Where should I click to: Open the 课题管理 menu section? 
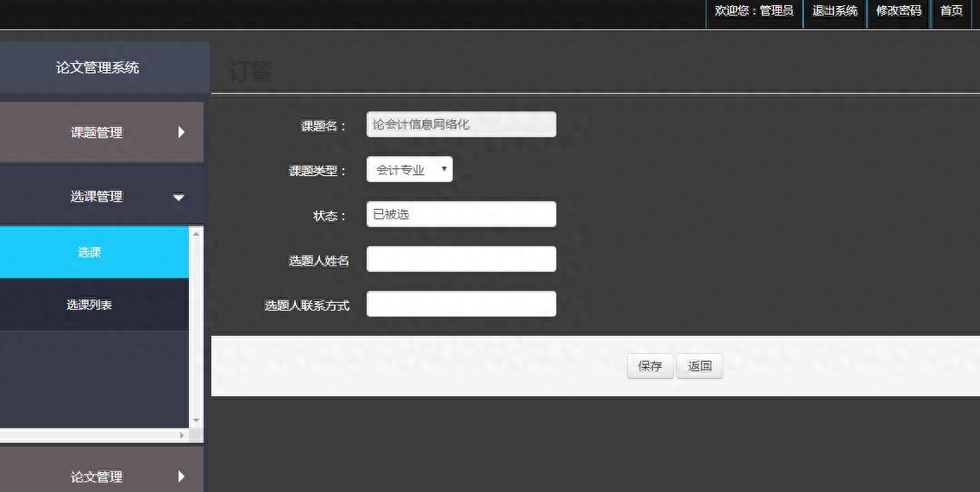(x=97, y=132)
